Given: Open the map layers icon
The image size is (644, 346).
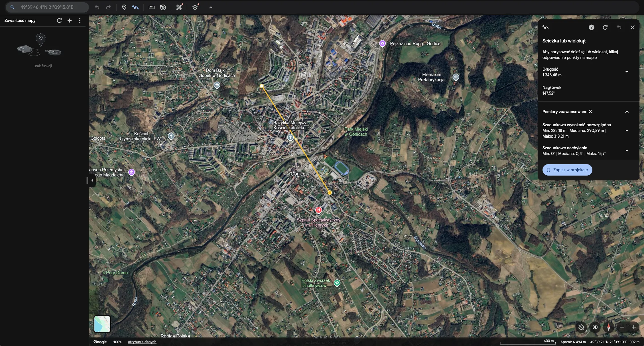Looking at the screenshot, I should (195, 7).
